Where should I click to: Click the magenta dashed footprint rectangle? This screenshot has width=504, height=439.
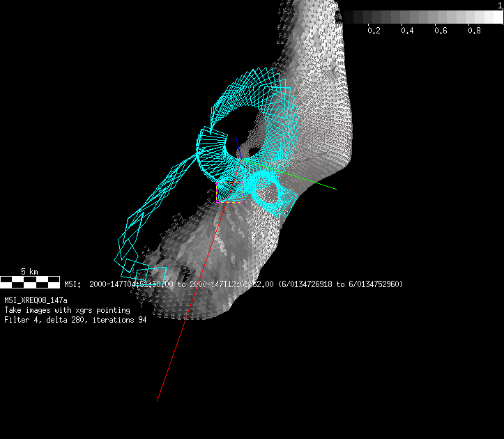[230, 192]
